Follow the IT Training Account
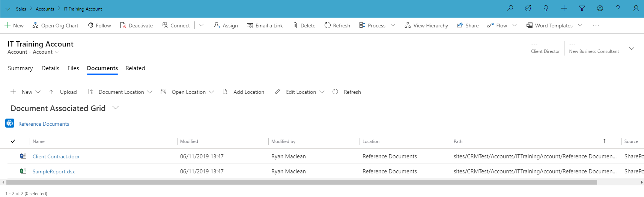644x197 pixels. 99,26
